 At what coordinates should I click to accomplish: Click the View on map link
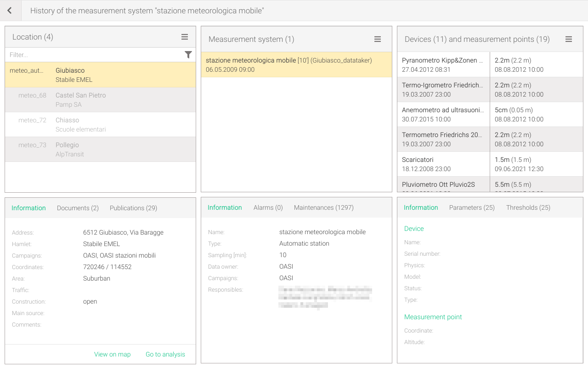tap(113, 354)
